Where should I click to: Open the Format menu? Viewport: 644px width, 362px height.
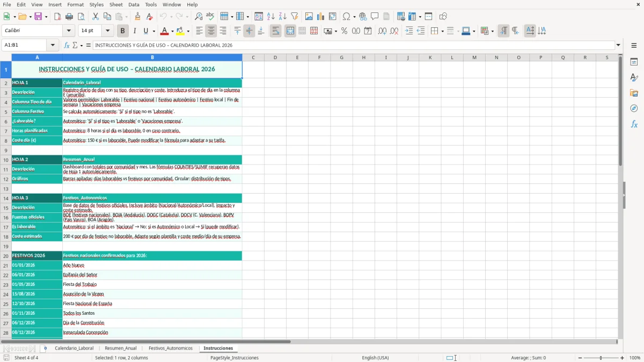point(76,4)
